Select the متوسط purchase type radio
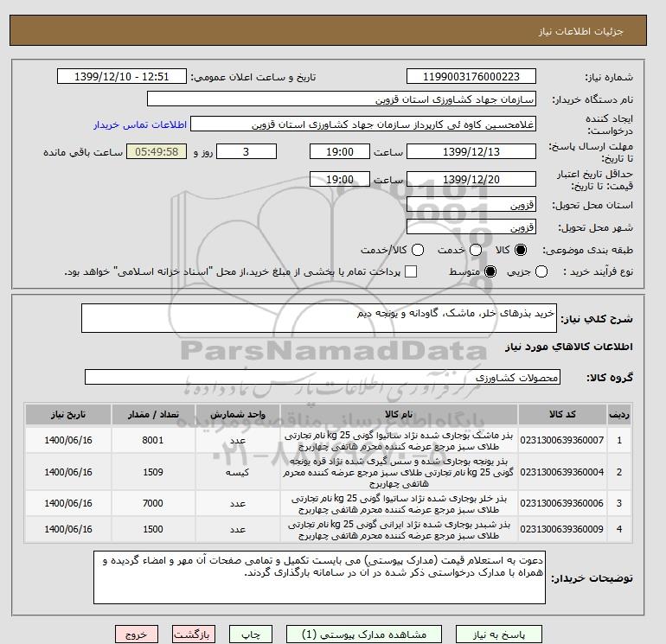The height and width of the screenshot is (644, 666). [x=490, y=271]
